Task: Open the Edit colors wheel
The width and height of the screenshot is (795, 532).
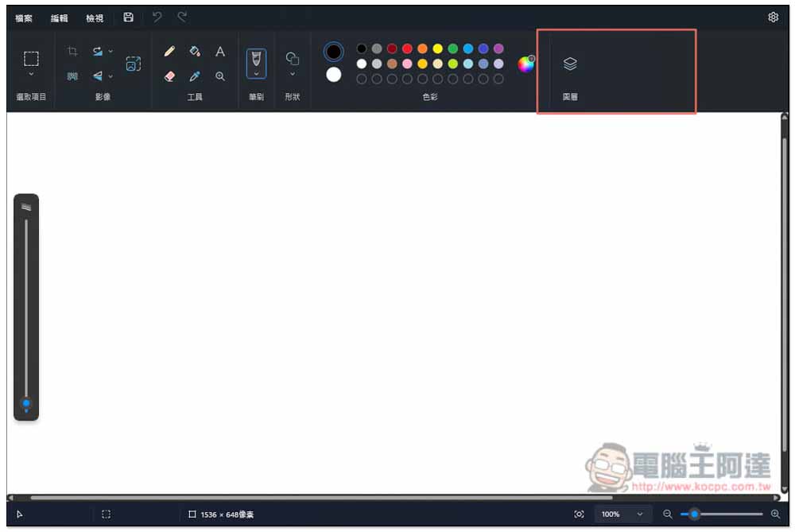Action: (525, 64)
